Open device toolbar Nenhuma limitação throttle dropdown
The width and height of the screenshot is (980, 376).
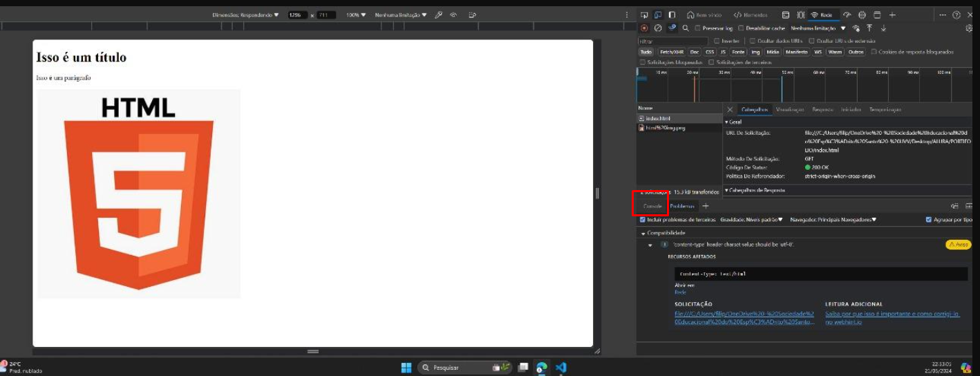tap(401, 15)
